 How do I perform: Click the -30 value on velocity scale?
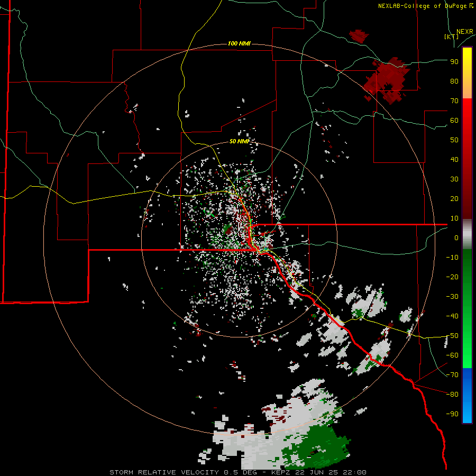click(x=452, y=297)
